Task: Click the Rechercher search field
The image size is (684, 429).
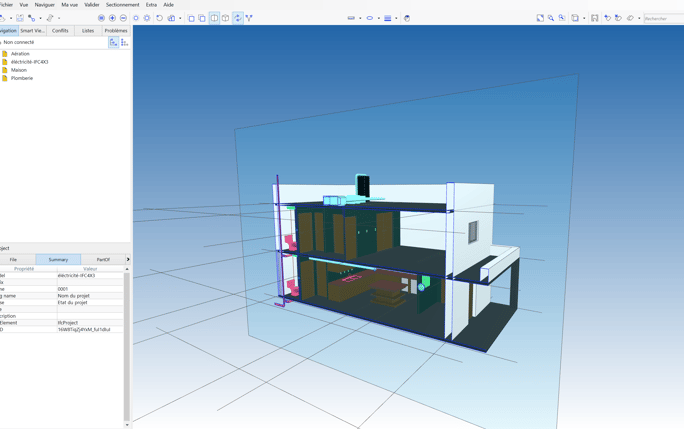Action: 664,18
